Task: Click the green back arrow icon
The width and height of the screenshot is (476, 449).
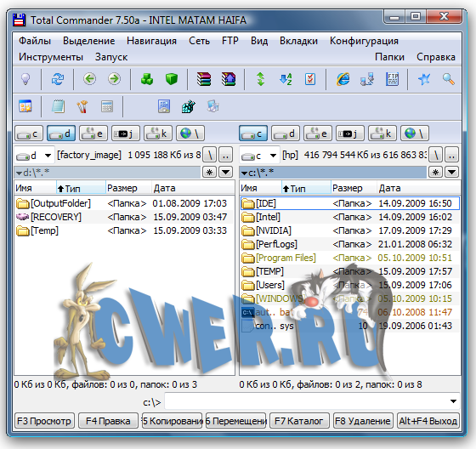Action: click(x=89, y=79)
